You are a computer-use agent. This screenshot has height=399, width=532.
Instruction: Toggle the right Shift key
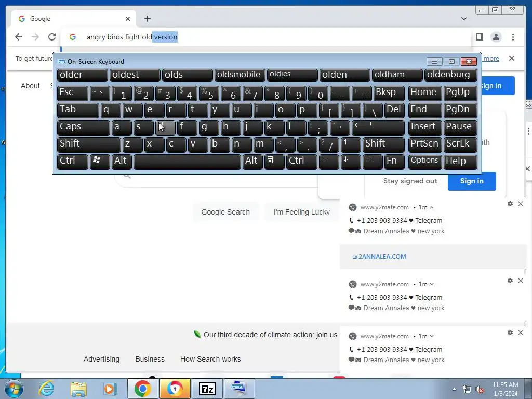383,144
